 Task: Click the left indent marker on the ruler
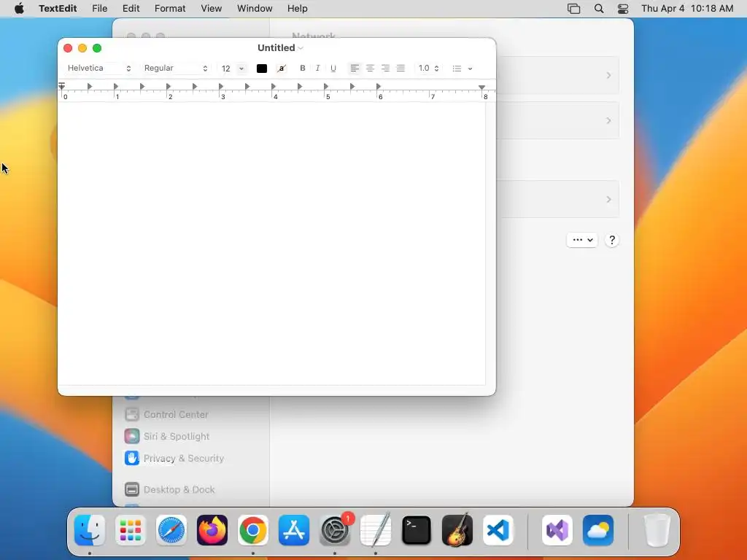pyautogui.click(x=62, y=86)
